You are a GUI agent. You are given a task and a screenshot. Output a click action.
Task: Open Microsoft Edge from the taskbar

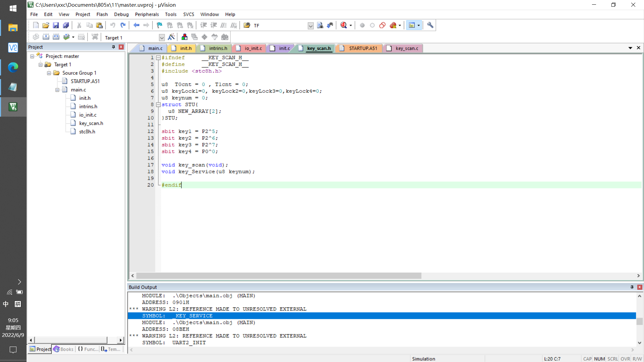coord(13,67)
